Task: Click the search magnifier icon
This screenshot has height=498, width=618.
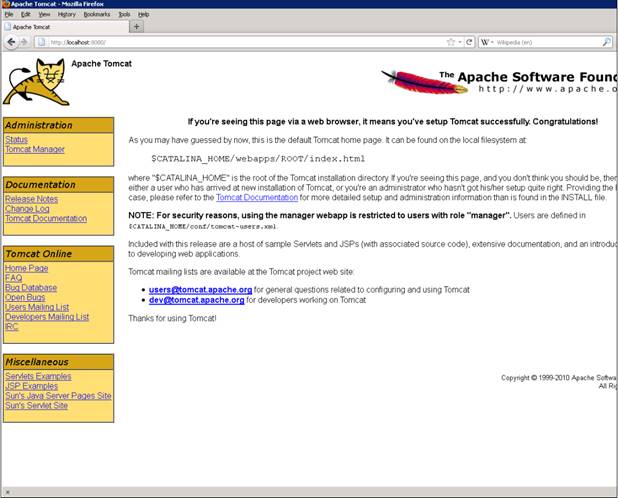Action: point(606,42)
